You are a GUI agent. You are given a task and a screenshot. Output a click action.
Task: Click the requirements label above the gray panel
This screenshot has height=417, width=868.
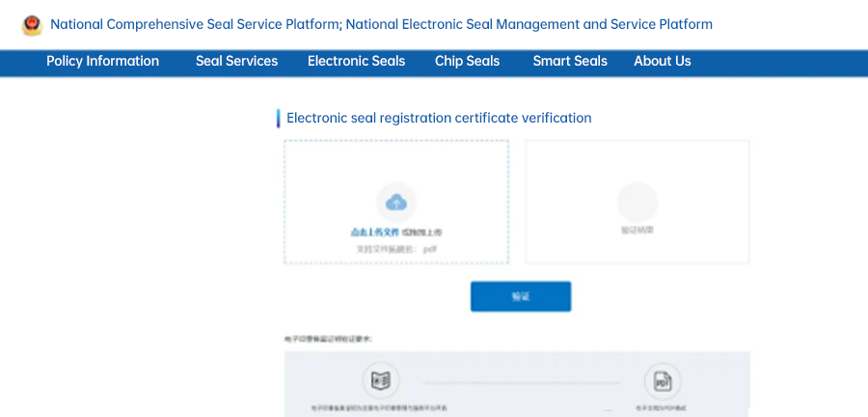[x=328, y=339]
